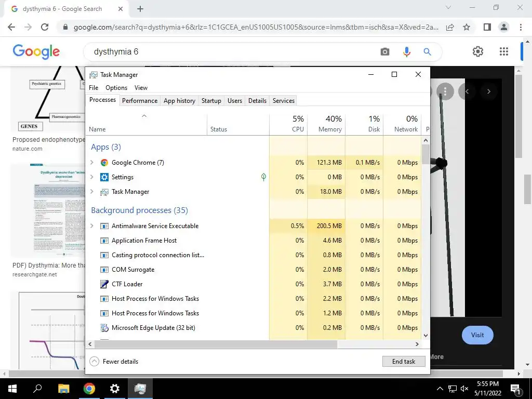The width and height of the screenshot is (532, 399).
Task: Switch to the Details tab
Action: pyautogui.click(x=257, y=101)
